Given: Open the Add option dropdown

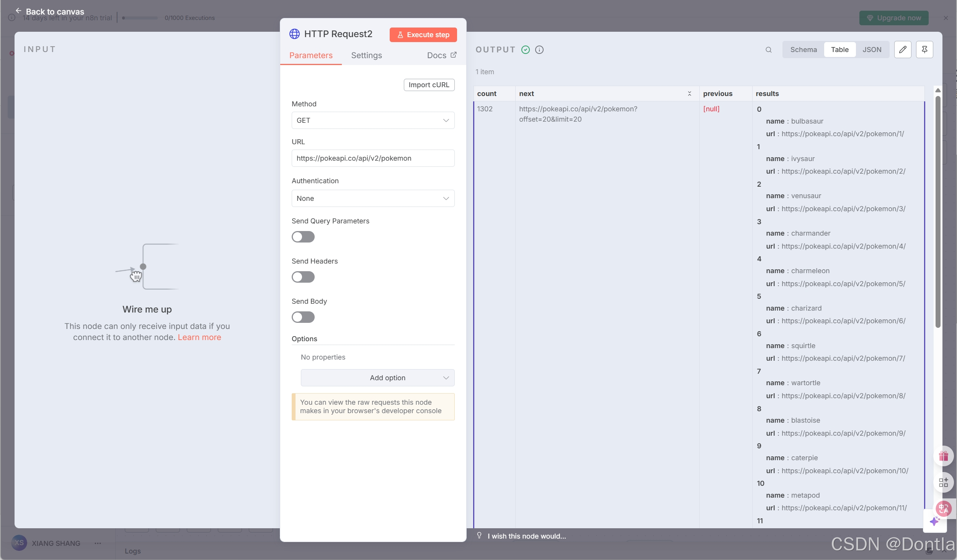Looking at the screenshot, I should pyautogui.click(x=377, y=378).
